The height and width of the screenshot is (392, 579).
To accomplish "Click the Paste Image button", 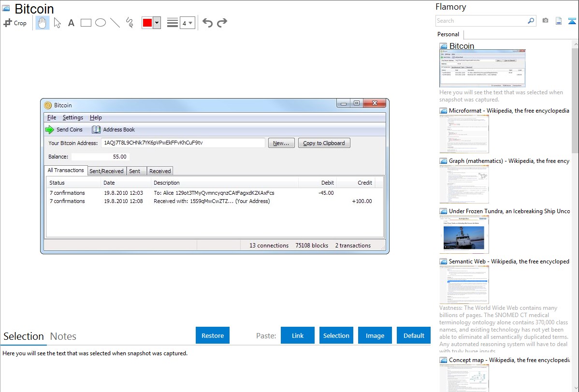I will (375, 335).
